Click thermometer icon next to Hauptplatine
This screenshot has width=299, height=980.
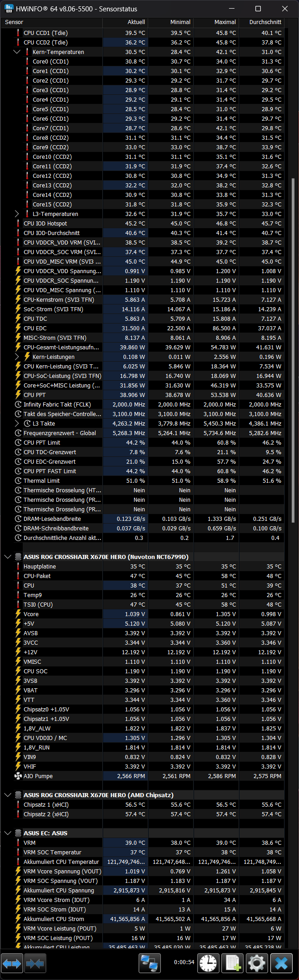18,566
